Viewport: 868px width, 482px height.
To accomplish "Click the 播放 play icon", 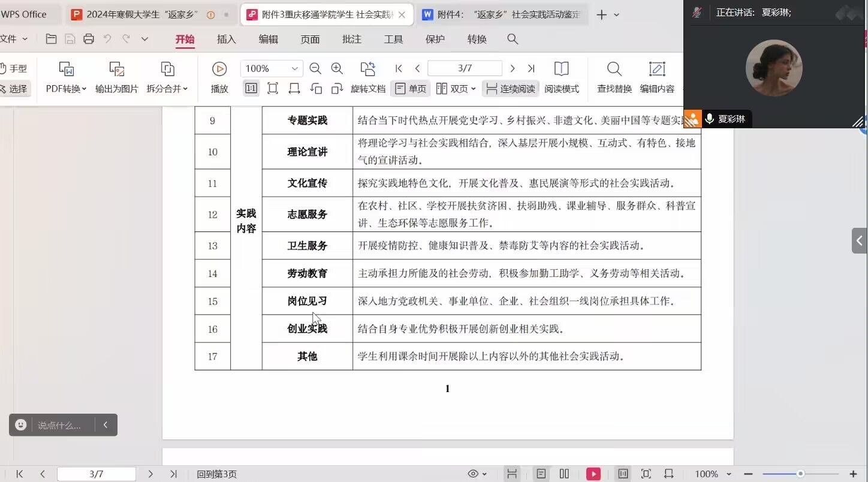I will 219,69.
